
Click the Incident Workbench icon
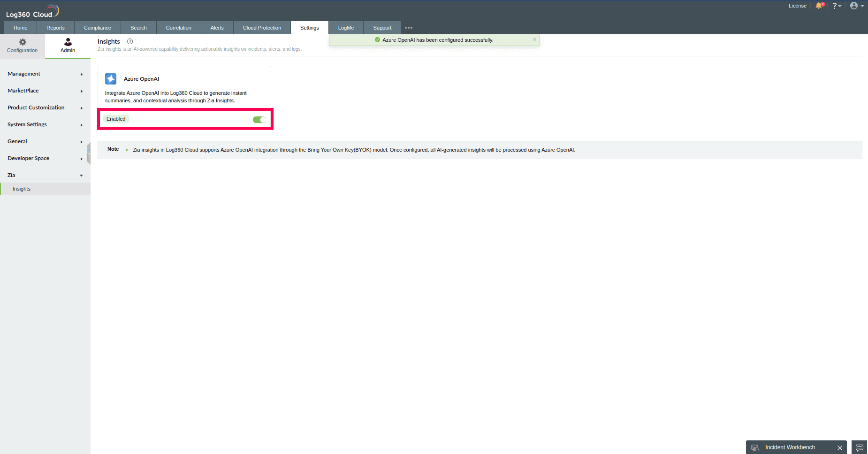tap(755, 447)
